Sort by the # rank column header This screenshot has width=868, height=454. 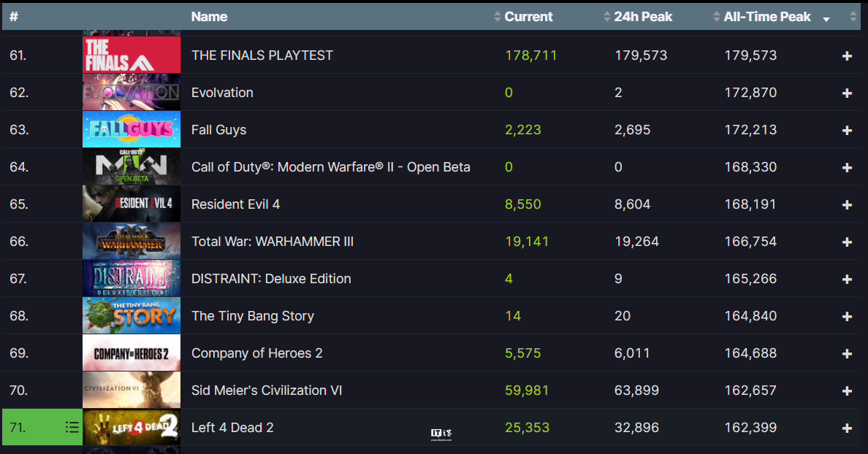(14, 17)
